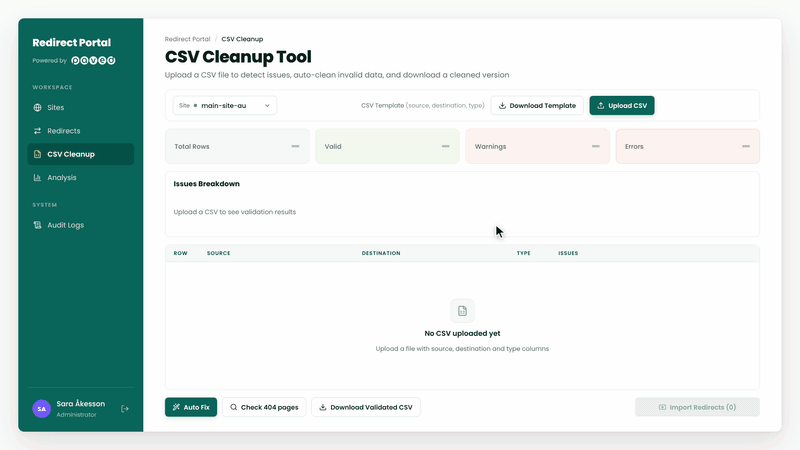The height and width of the screenshot is (450, 800).
Task: Click Import Redirects (0) button
Action: pos(697,407)
